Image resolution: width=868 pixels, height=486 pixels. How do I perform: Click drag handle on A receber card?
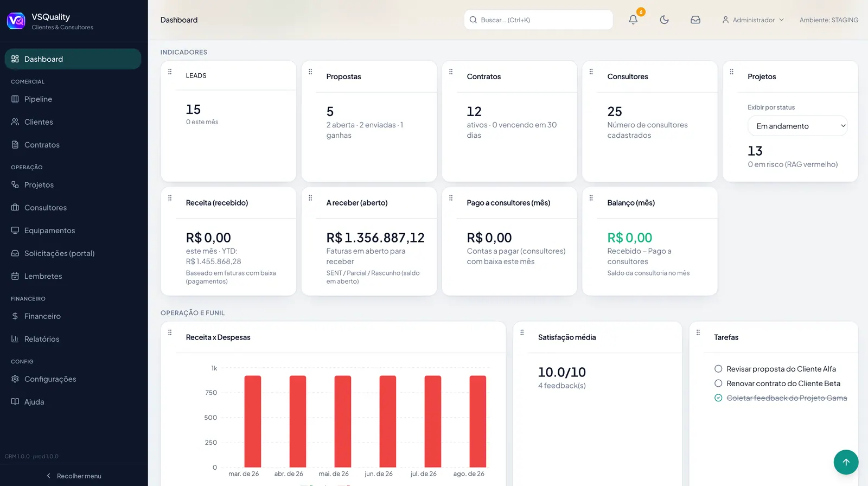310,198
